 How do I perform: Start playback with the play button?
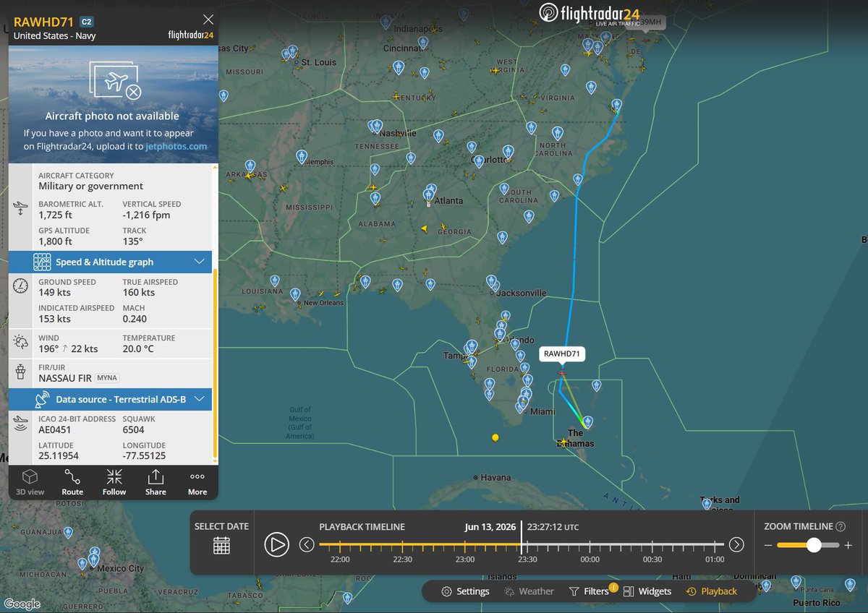276,544
